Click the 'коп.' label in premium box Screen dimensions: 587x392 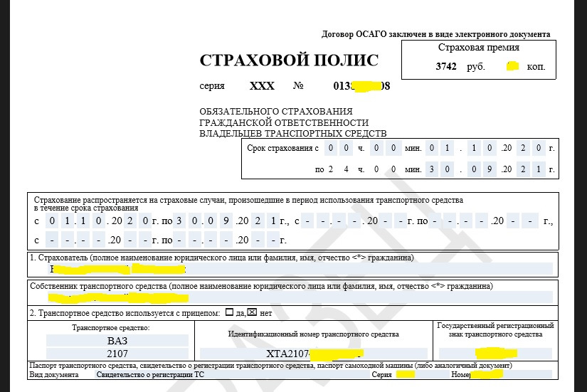click(x=536, y=67)
